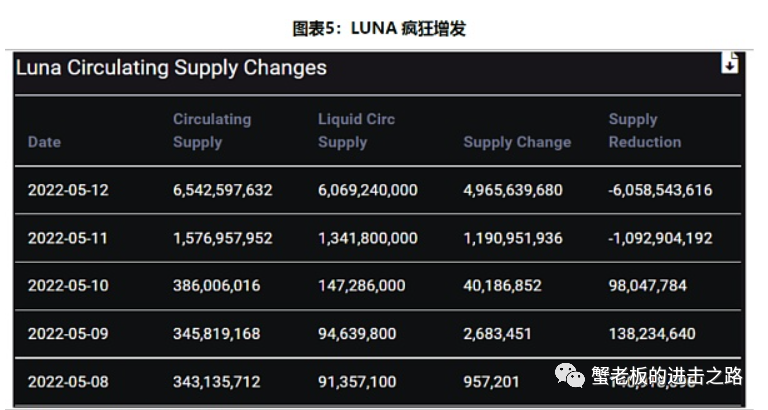Click the 2022-05-09 date cell

tap(68, 334)
